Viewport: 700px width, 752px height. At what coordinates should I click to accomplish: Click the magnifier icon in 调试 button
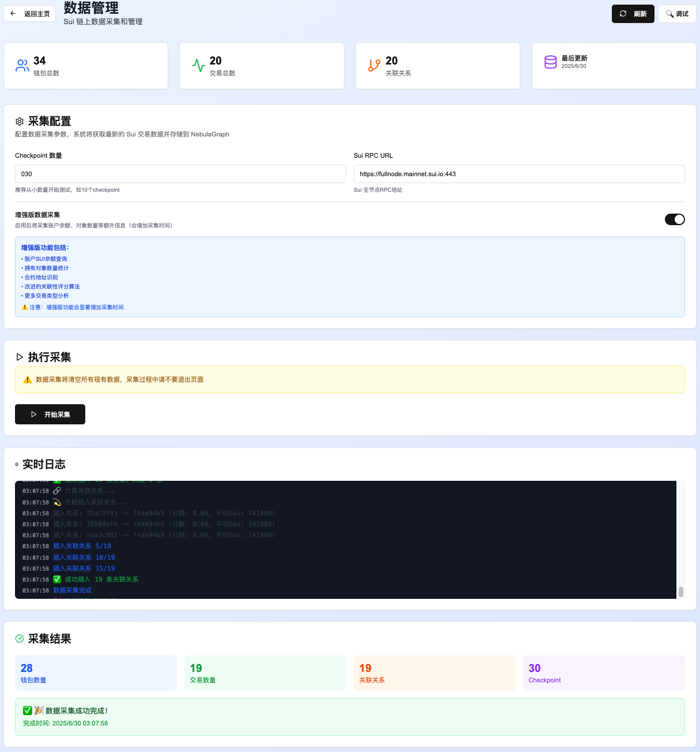[x=669, y=14]
